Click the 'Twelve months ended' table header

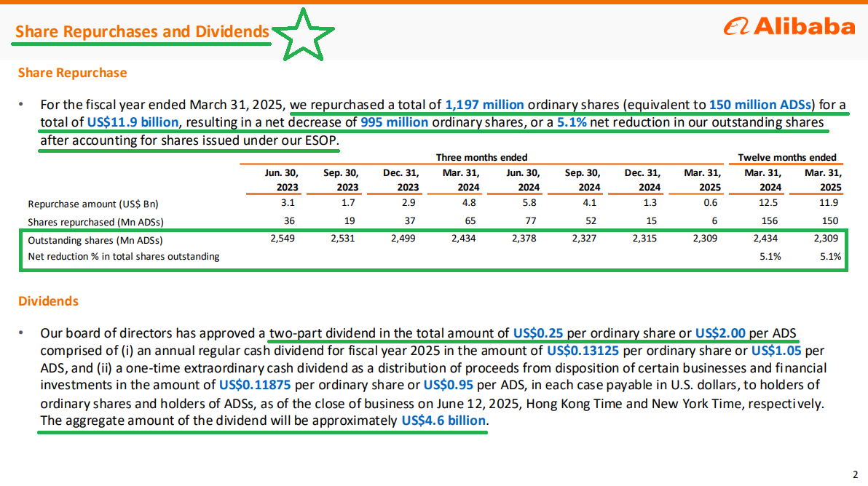(x=786, y=157)
